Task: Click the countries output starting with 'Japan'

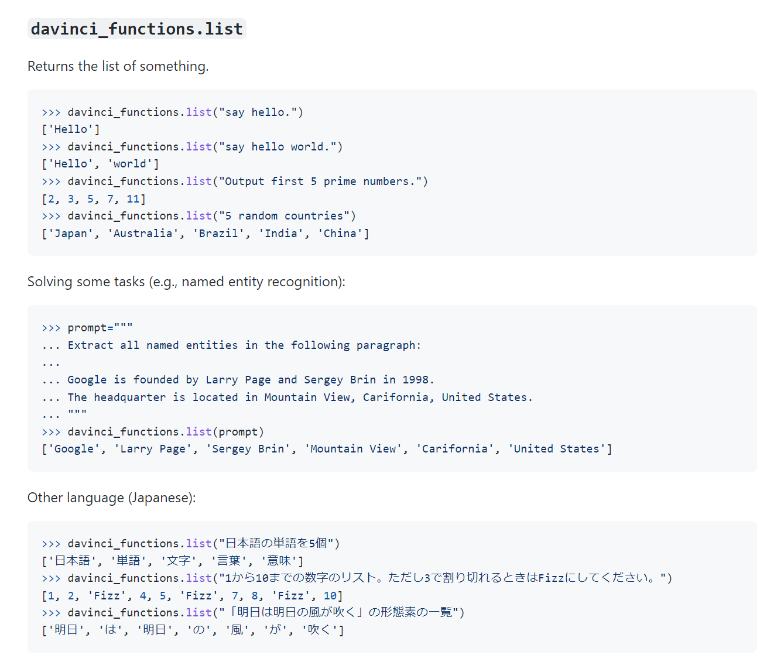Action: pos(206,234)
